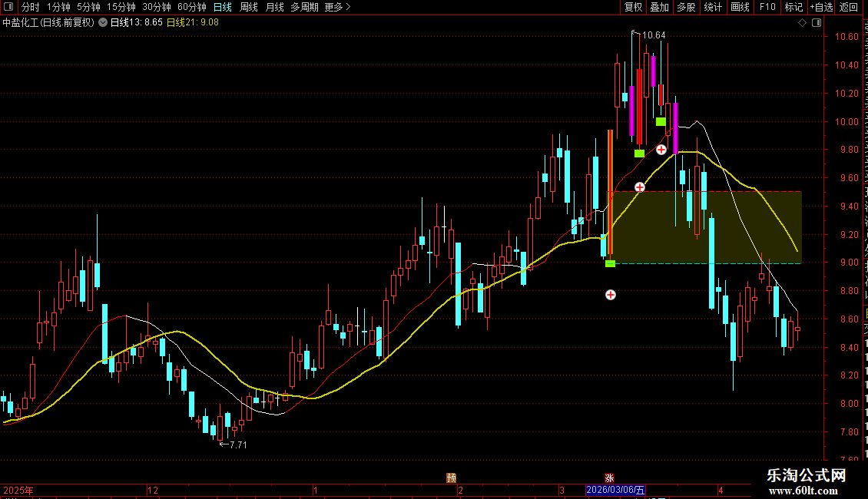Click the 涨 marker above the date label
This screenshot has width=868, height=499.
coord(609,478)
